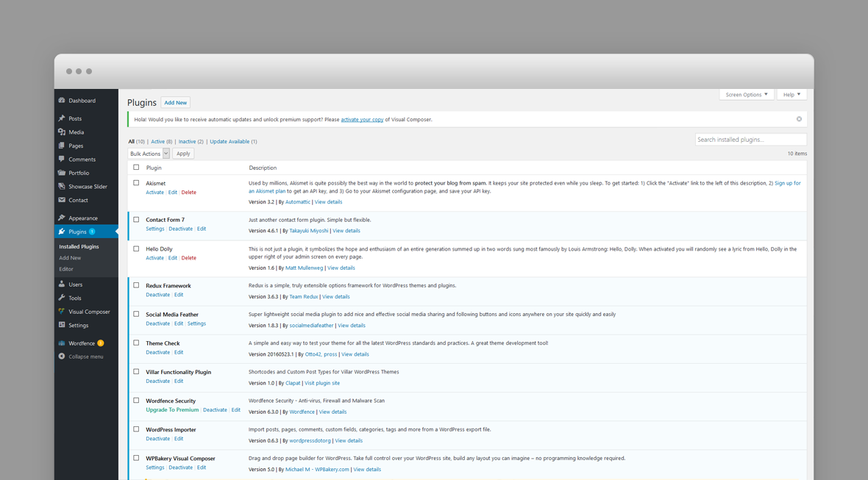Screen dimensions: 868x480
Task: Check the Contact Form 7 checkbox
Action: coord(136,220)
